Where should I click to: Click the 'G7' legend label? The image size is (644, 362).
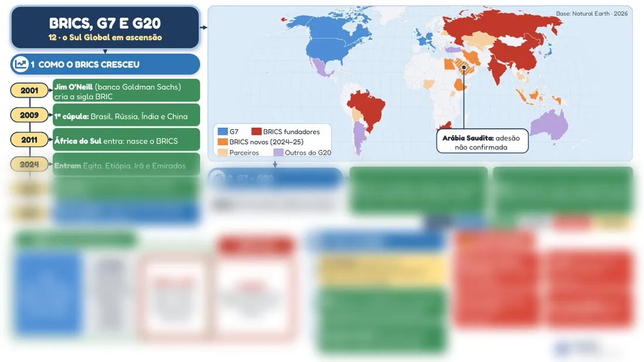(x=234, y=131)
